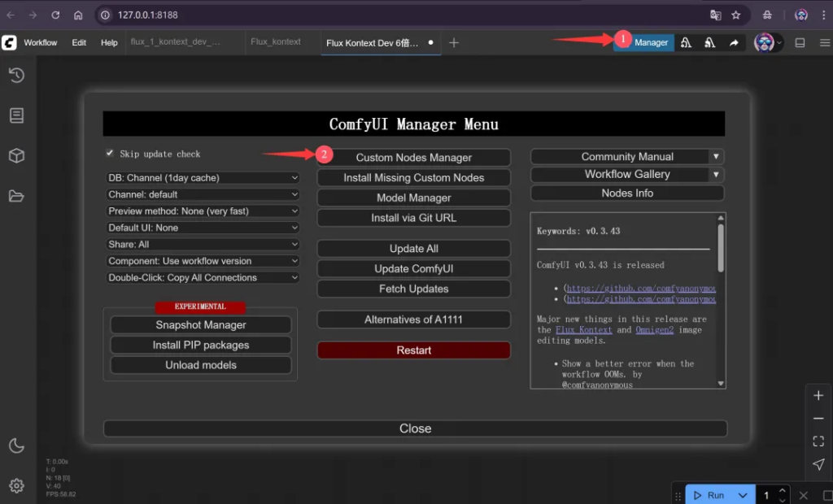Open the Default UI: None dropdown
This screenshot has height=504, width=833.
click(x=203, y=228)
